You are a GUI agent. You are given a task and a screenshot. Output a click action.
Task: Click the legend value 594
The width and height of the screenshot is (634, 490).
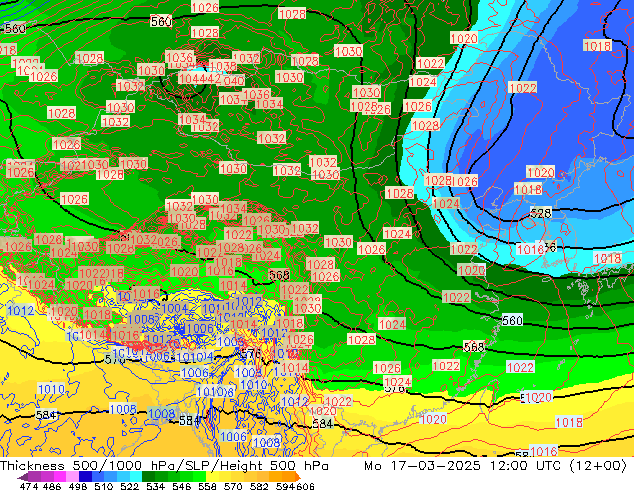(x=285, y=486)
